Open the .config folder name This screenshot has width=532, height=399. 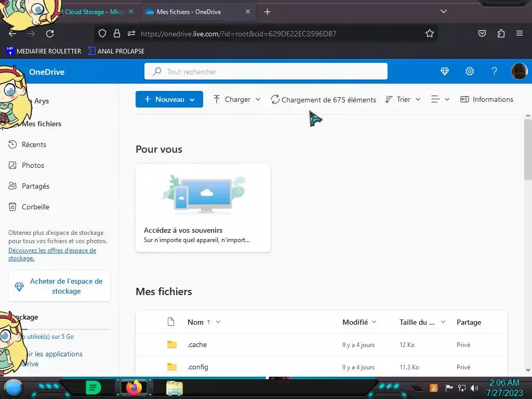tap(198, 367)
